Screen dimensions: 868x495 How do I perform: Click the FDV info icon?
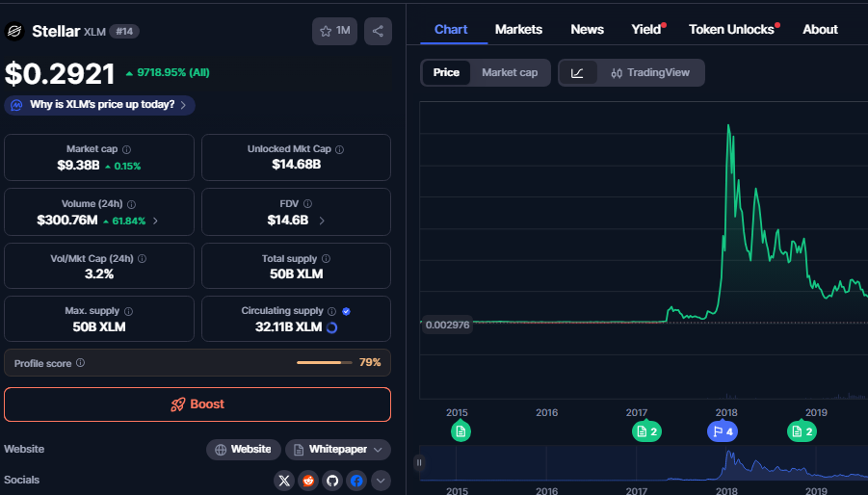[307, 204]
